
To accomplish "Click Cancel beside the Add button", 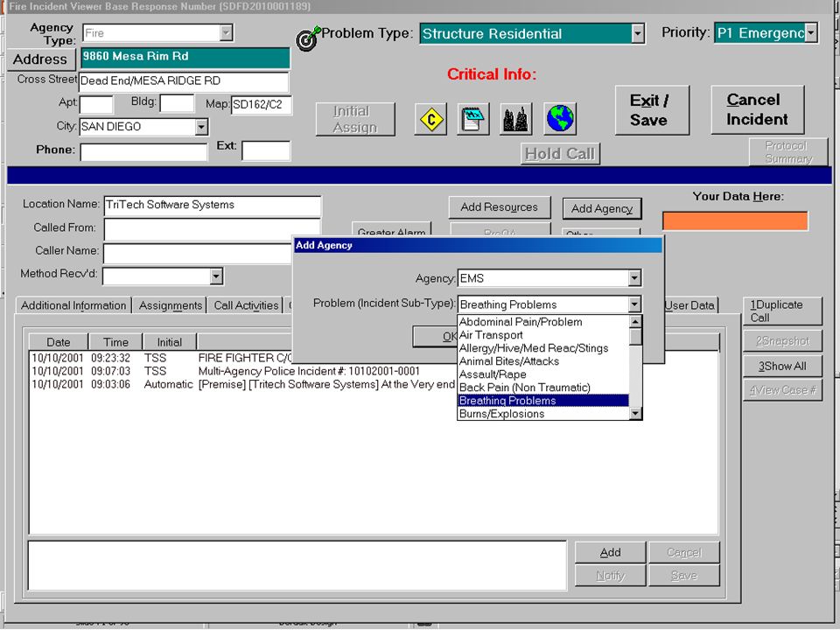I will point(684,552).
